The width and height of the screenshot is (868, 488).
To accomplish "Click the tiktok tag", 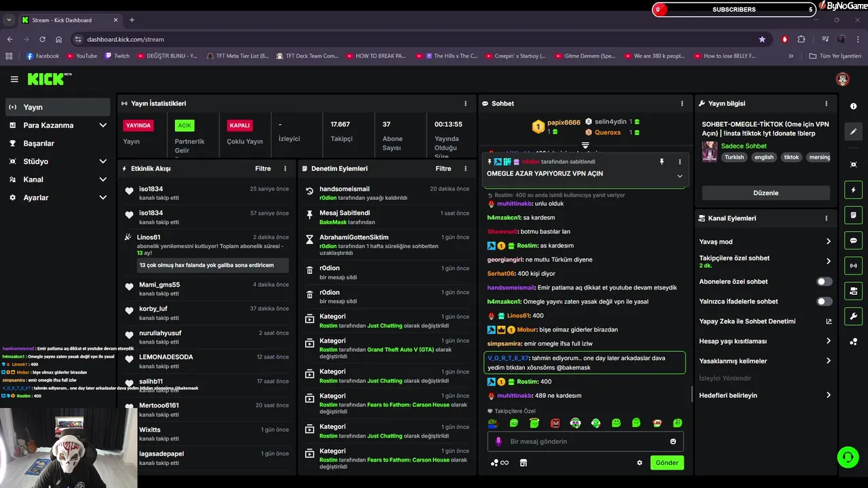I will click(791, 157).
